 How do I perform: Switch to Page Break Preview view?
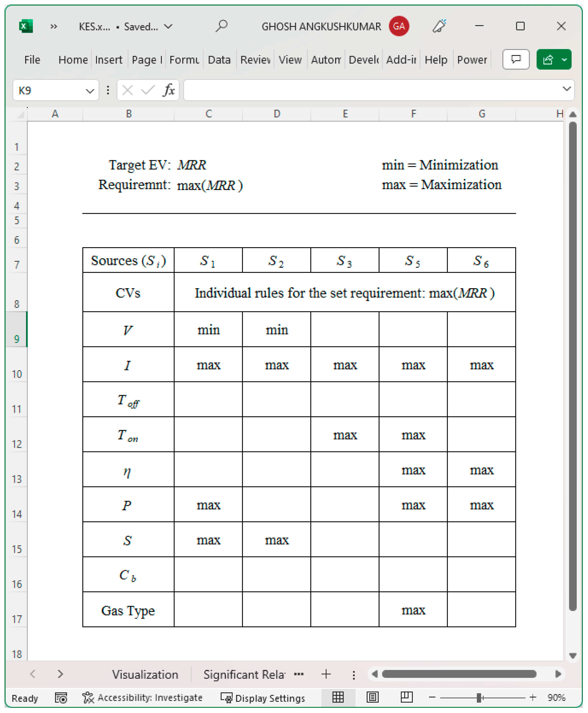406,697
